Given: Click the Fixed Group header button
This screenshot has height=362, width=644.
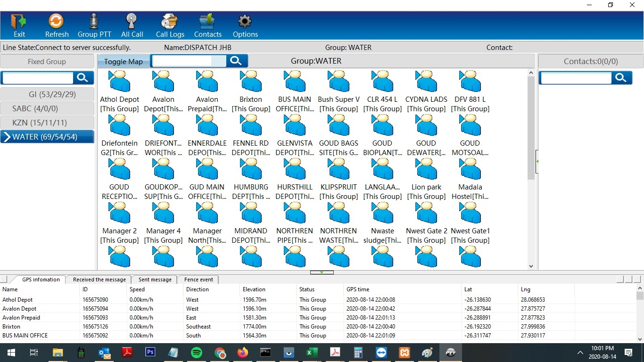Looking at the screenshot, I should pyautogui.click(x=47, y=61).
